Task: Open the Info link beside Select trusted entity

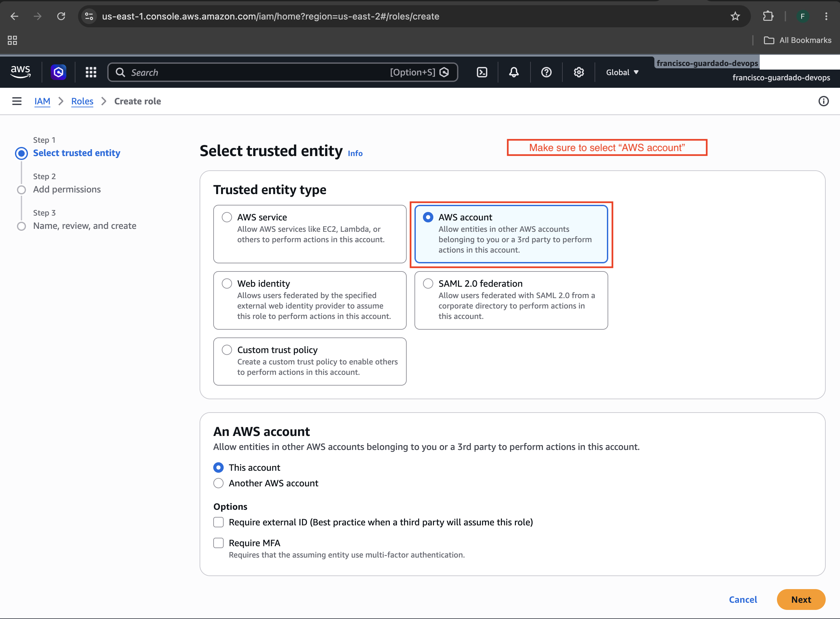Action: pyautogui.click(x=355, y=153)
